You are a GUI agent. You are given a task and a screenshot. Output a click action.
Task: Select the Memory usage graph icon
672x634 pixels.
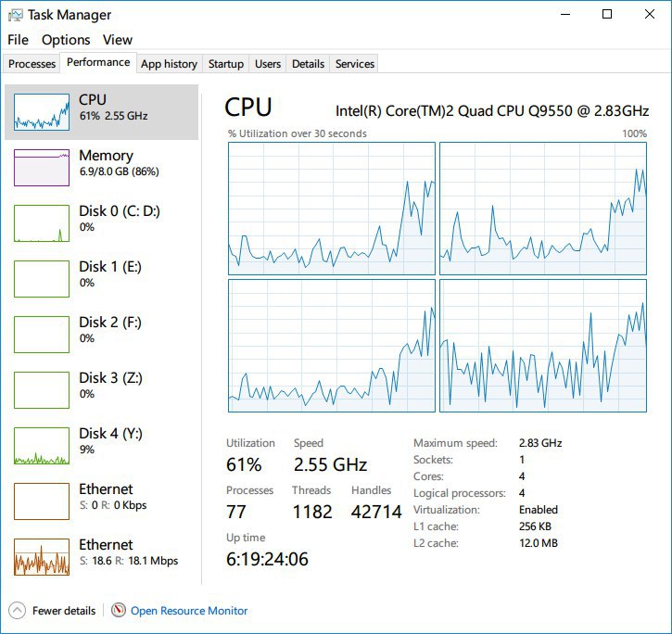(x=42, y=167)
